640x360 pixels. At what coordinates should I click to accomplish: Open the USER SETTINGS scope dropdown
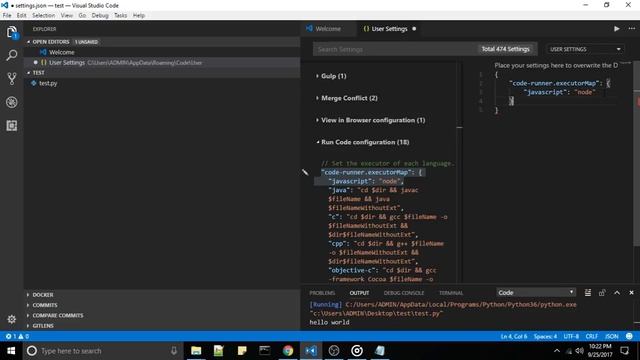click(585, 49)
